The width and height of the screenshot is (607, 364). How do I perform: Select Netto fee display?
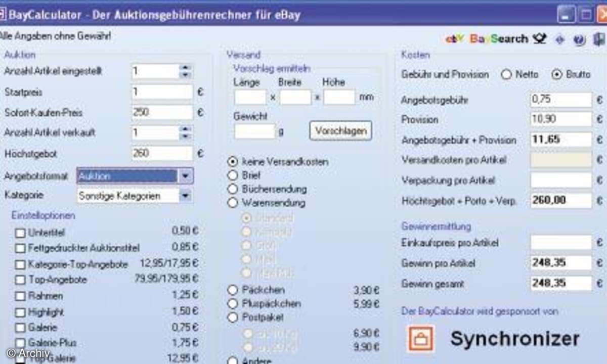click(506, 74)
